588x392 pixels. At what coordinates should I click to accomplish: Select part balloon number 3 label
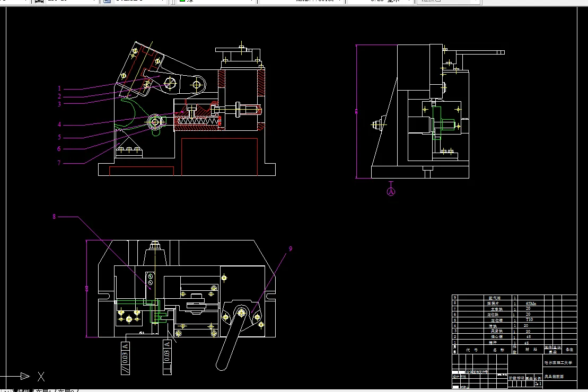tap(59, 104)
